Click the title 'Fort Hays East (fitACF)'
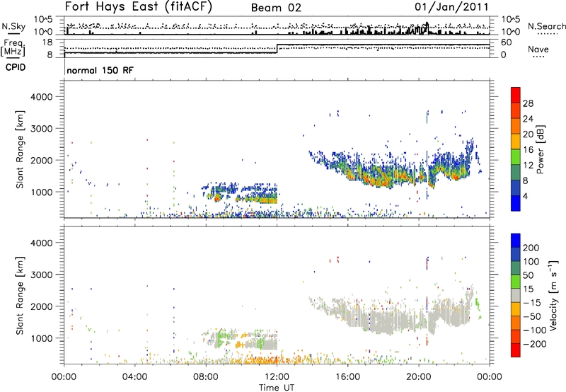The height and width of the screenshot is (392, 566). coord(138,7)
